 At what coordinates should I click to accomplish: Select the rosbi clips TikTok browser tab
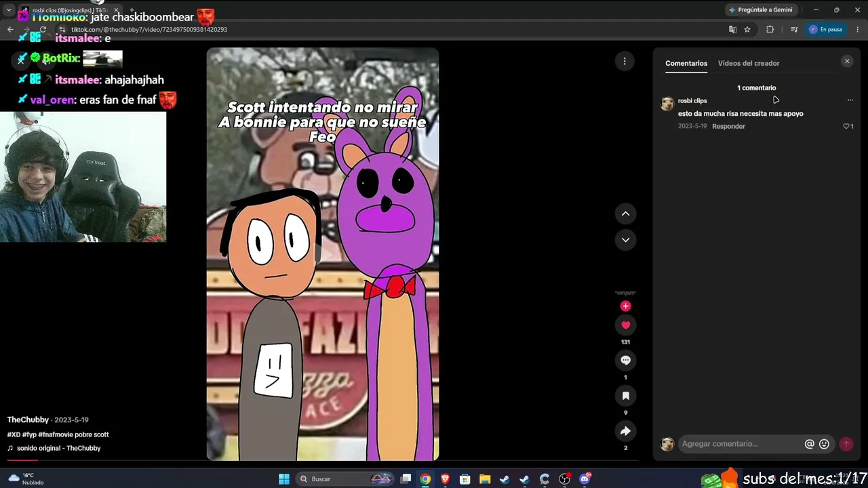click(x=69, y=11)
